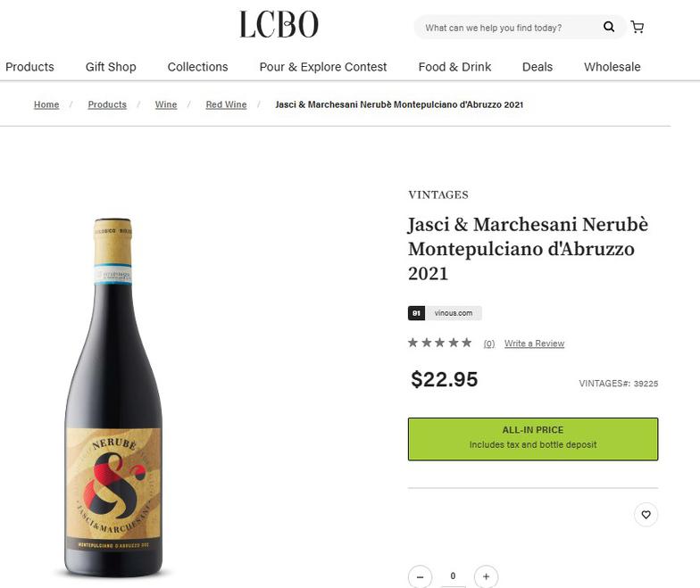Decrease quantity with minus button
Viewport: 700px width, 588px height.
420,576
